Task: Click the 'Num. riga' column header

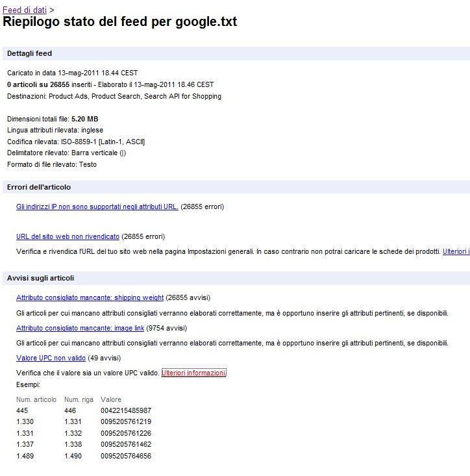Action: (79, 399)
